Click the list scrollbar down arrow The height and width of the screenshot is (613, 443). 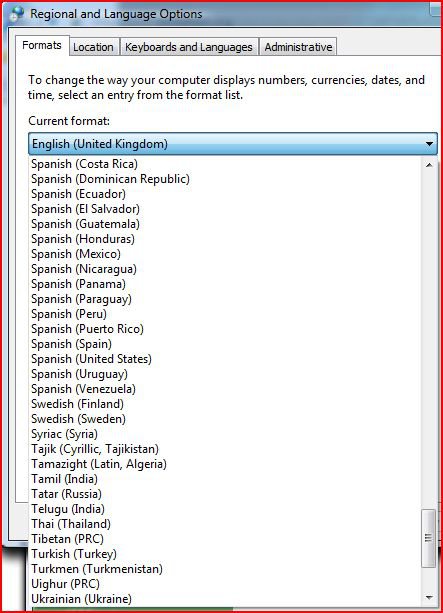pyautogui.click(x=429, y=597)
